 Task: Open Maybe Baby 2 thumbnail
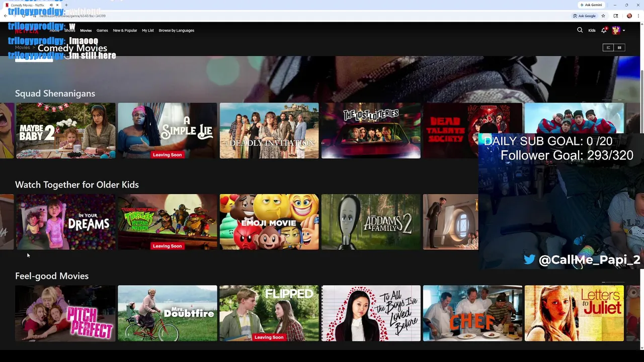click(x=65, y=131)
